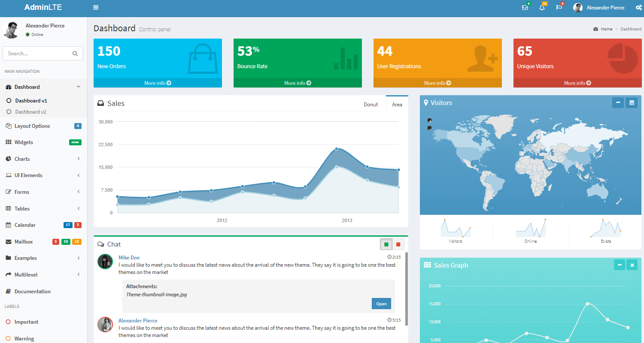Image resolution: width=644 pixels, height=343 pixels.
Task: Click the Widgets grid icon in sidebar
Action: [9, 142]
